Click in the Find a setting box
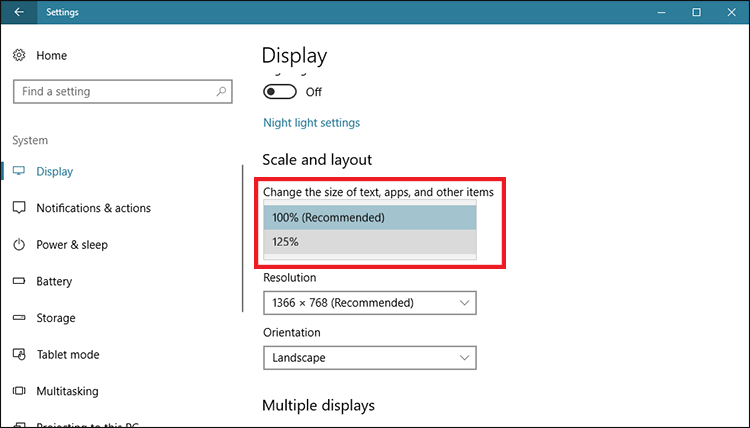 110,91
